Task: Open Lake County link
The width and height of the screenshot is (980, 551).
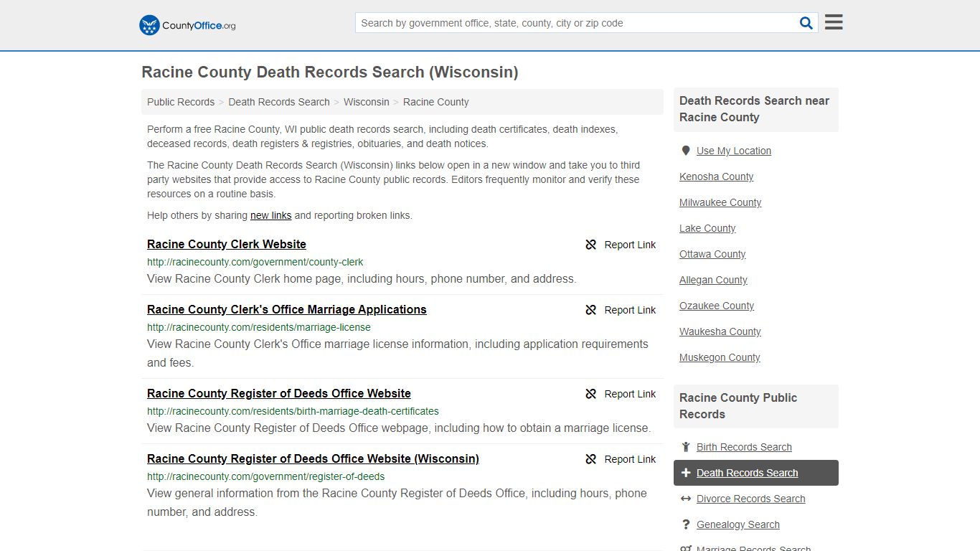Action: 707,228
